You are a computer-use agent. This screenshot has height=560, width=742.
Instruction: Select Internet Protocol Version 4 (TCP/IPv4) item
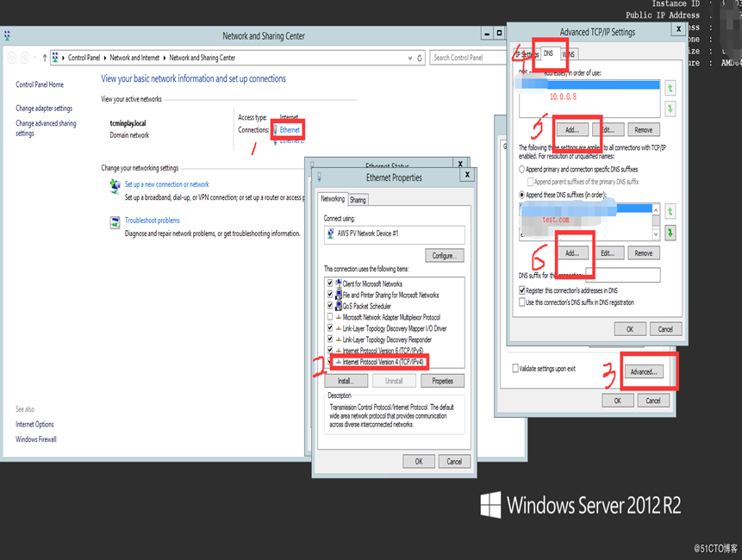coord(383,362)
